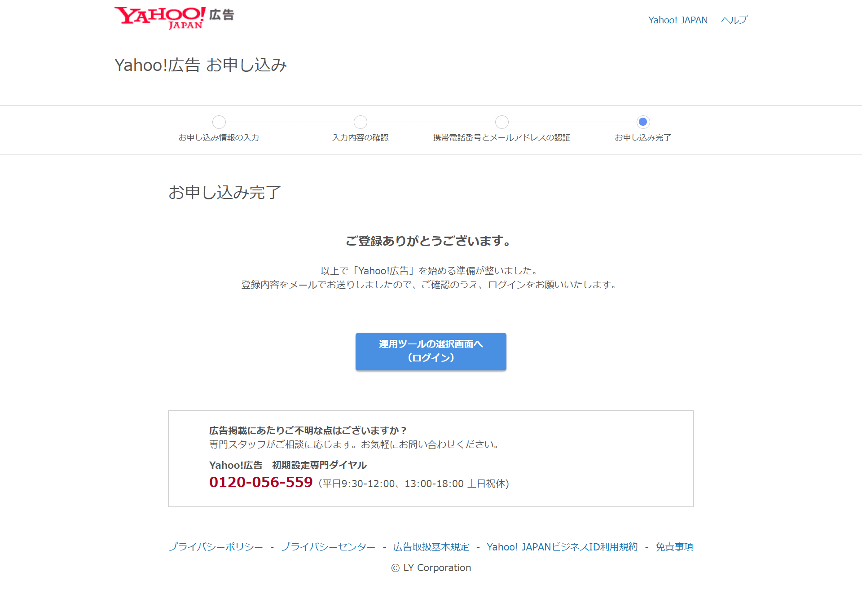Click the text 広告掲載にあたりご不明な点はございますか？
This screenshot has width=862, height=616.
(x=308, y=431)
